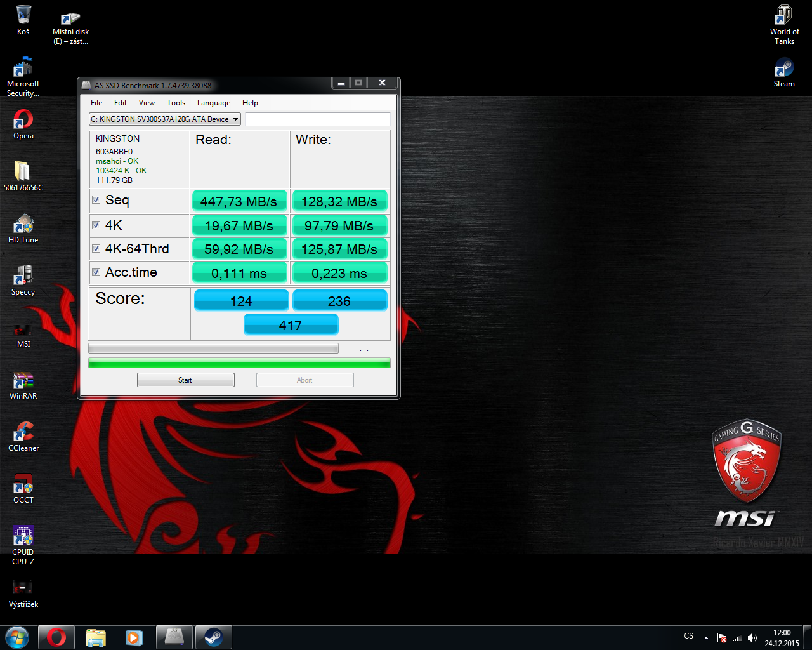The height and width of the screenshot is (650, 812).
Task: Open the Opera desktop shortcut
Action: tap(23, 124)
